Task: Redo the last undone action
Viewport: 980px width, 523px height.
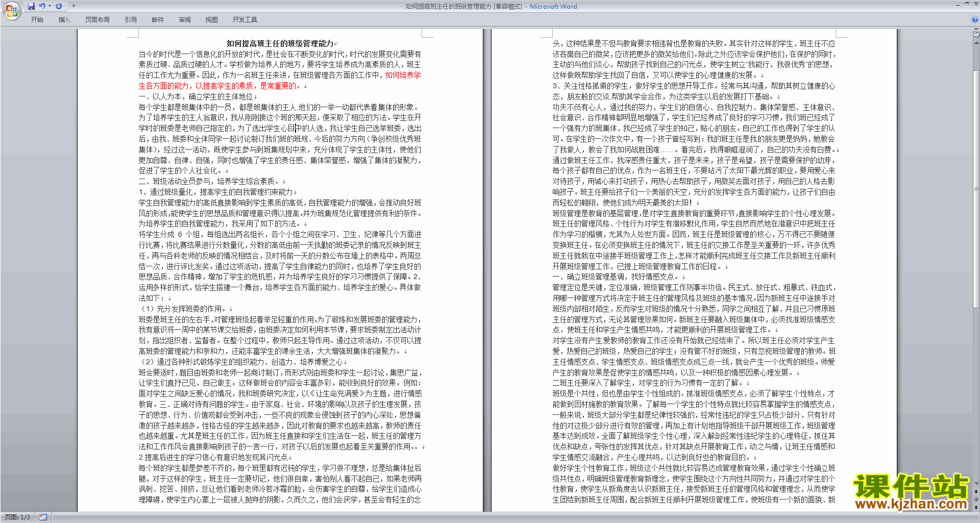Action: pyautogui.click(x=59, y=6)
